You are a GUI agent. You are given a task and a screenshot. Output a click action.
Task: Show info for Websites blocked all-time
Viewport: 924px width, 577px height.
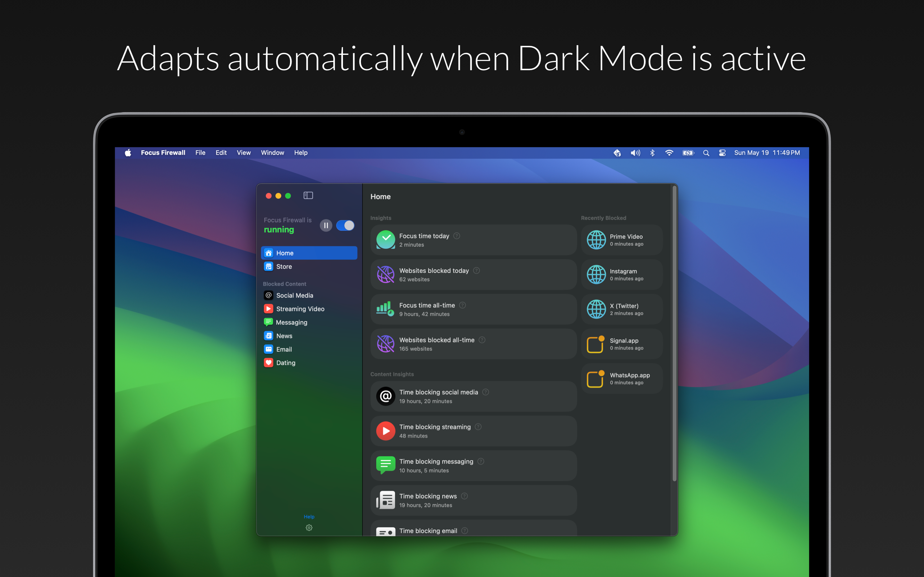tap(482, 340)
